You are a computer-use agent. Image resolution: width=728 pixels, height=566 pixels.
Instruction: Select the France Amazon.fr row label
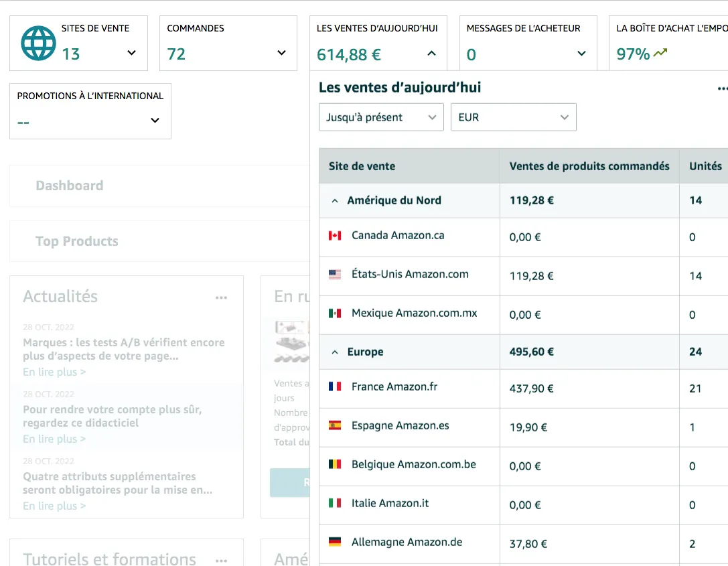pos(394,386)
